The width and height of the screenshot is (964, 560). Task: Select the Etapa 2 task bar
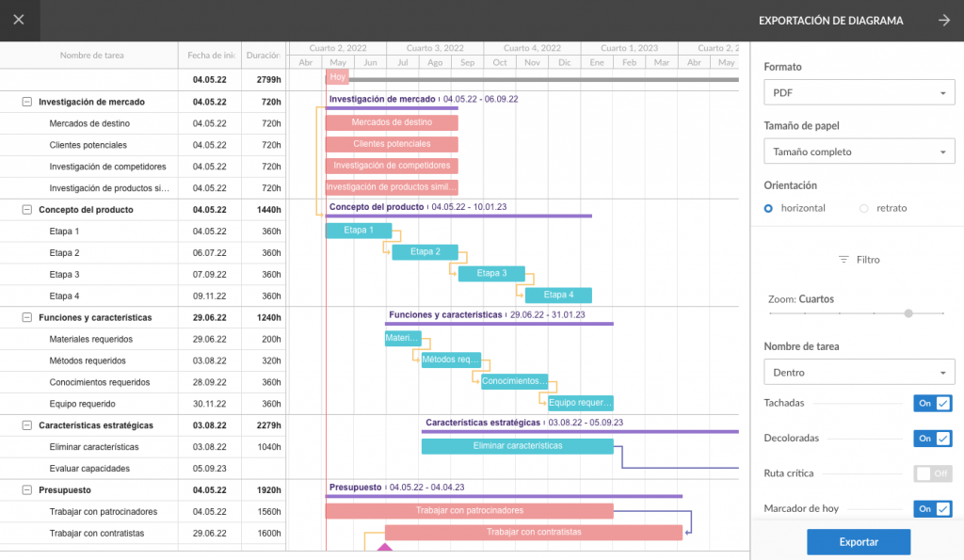coord(426,252)
